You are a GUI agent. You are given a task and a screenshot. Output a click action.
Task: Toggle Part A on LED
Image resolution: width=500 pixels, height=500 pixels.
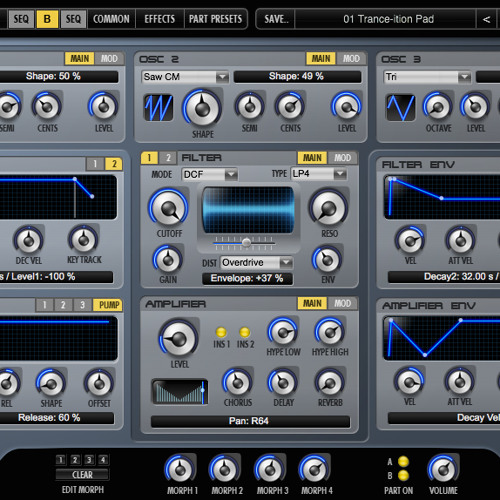click(403, 461)
